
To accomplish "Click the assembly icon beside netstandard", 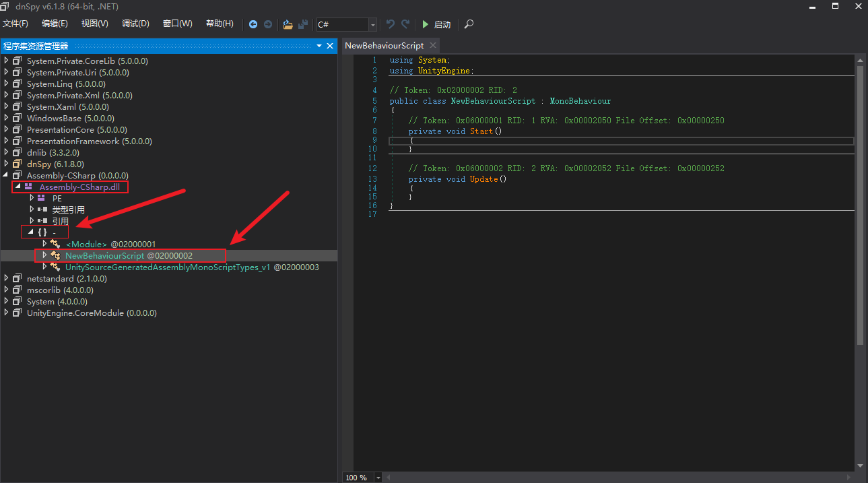I will pos(18,278).
